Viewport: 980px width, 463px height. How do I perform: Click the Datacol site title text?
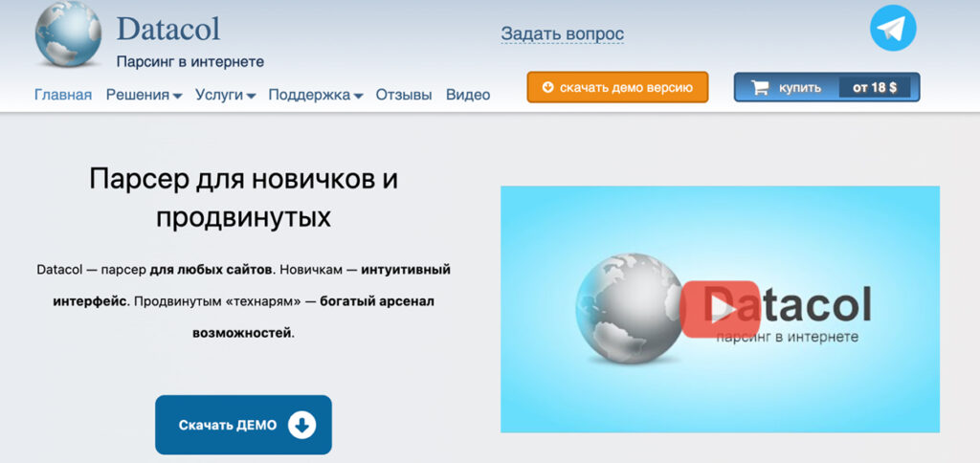[x=168, y=29]
